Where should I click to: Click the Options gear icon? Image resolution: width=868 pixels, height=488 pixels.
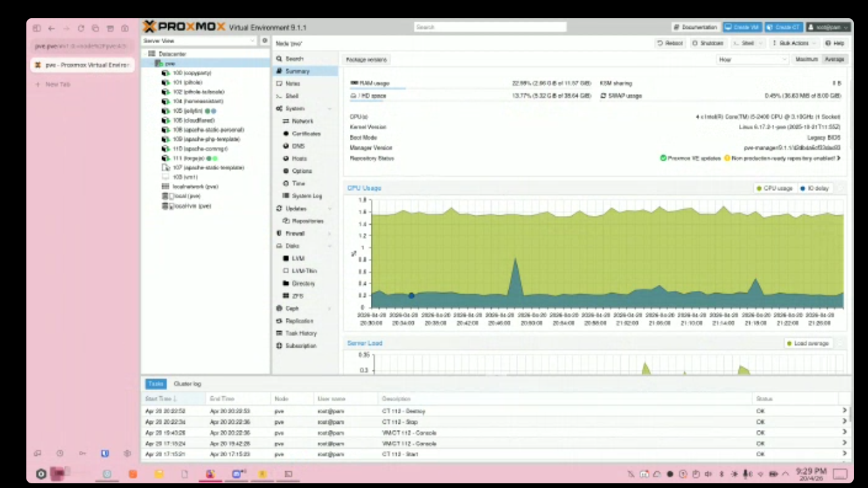(286, 171)
